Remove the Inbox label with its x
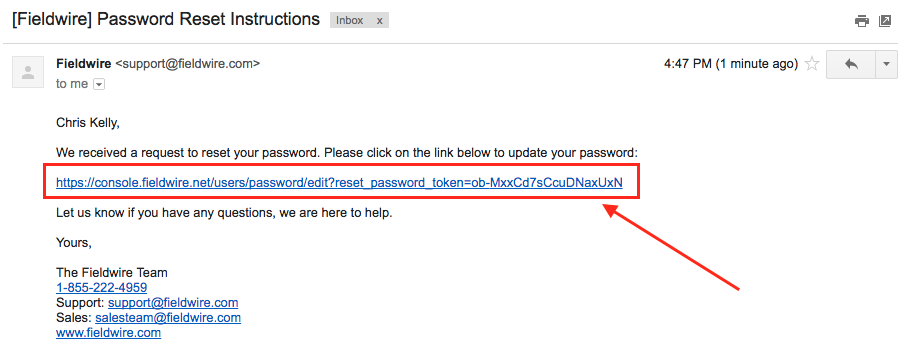 [x=379, y=21]
